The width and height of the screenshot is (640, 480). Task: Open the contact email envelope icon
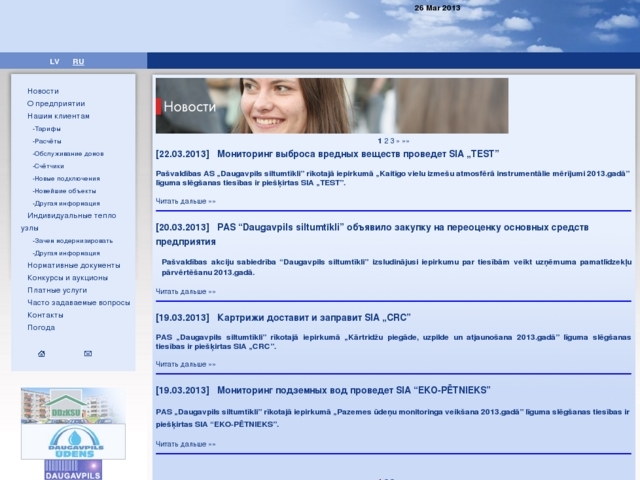tap(88, 353)
